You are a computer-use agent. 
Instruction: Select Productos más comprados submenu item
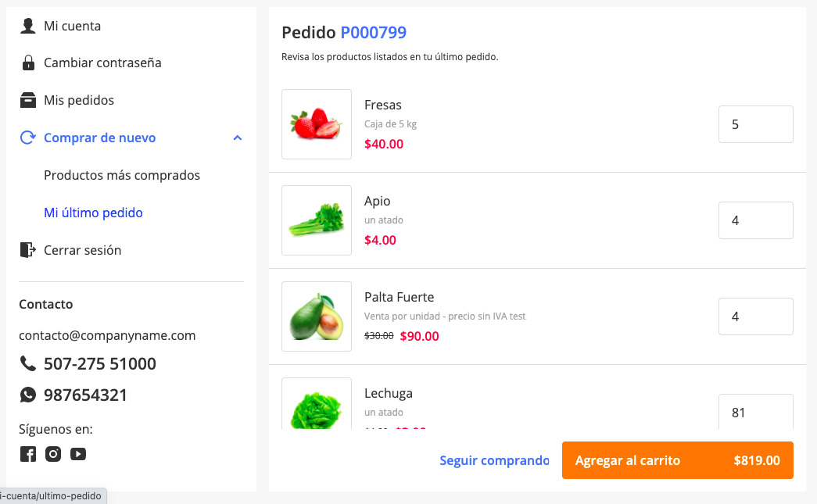(122, 175)
